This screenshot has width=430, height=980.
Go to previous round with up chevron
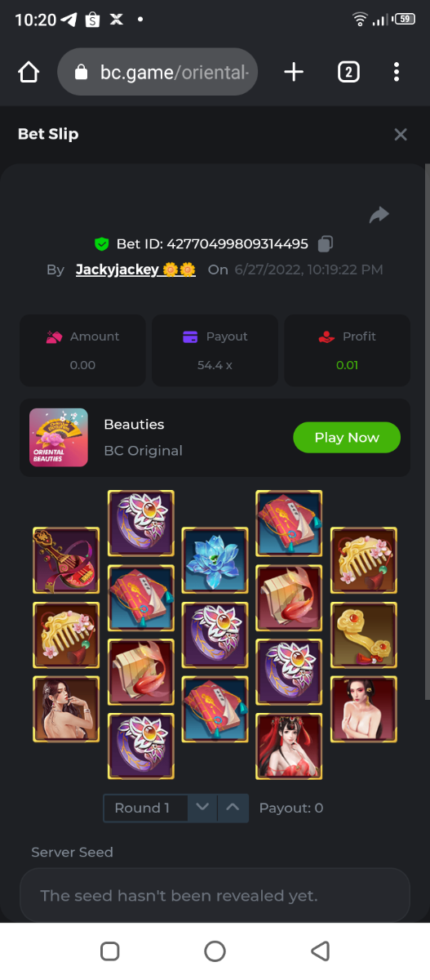(233, 808)
